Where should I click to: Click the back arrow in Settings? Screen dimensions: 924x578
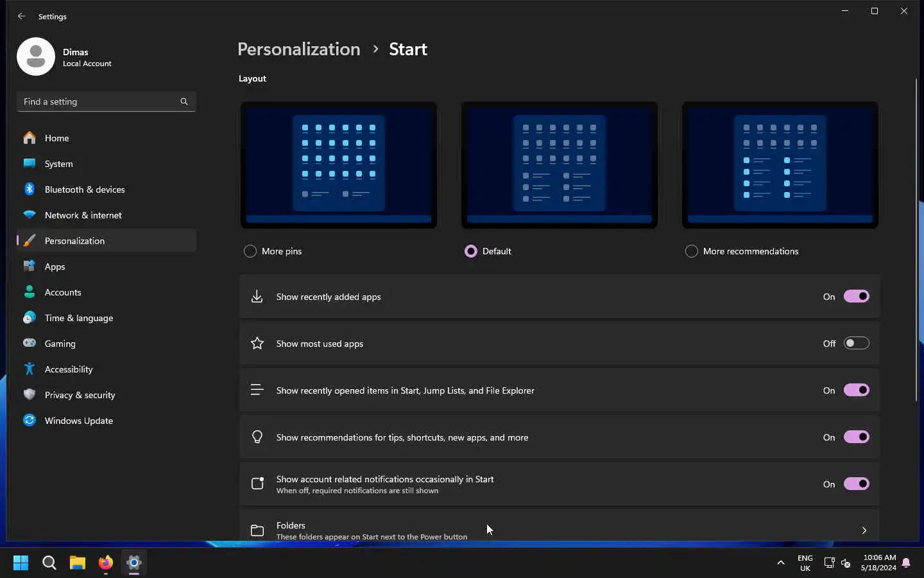22,16
